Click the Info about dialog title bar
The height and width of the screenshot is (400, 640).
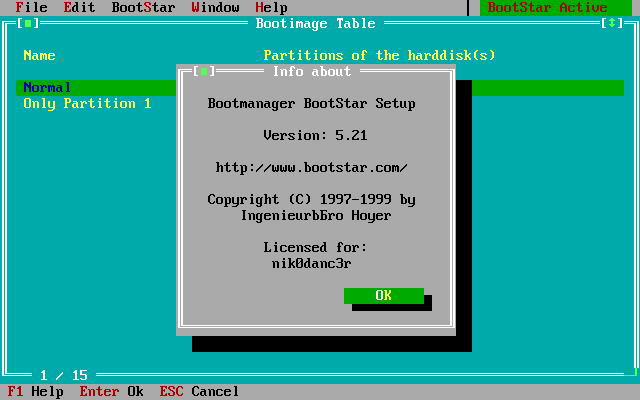[x=311, y=72]
